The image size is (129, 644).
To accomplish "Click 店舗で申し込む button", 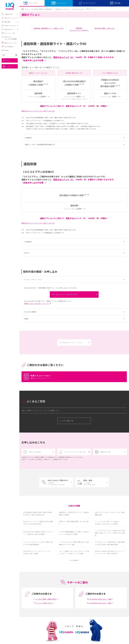I will [110, 452].
